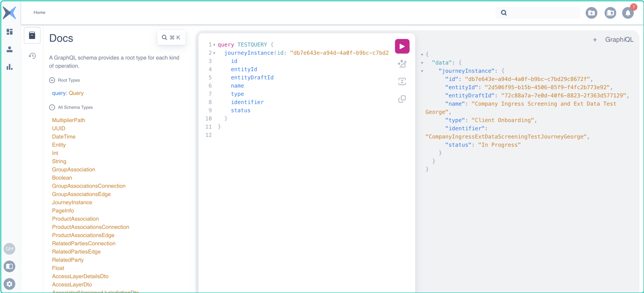Click the Docs search ⌘K button
This screenshot has height=293, width=644.
[171, 38]
